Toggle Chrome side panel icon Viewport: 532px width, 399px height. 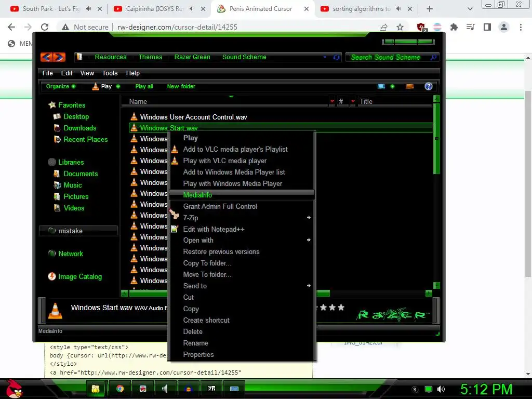point(487,27)
